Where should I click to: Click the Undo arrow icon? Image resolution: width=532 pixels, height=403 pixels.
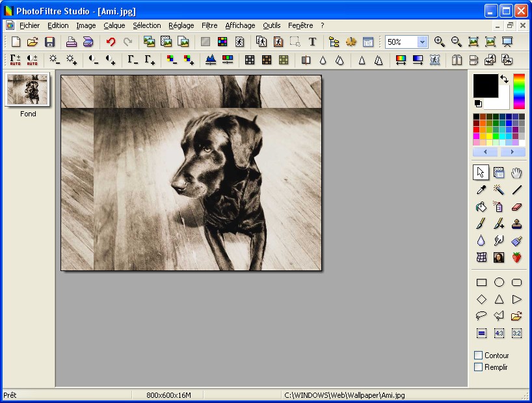(111, 42)
